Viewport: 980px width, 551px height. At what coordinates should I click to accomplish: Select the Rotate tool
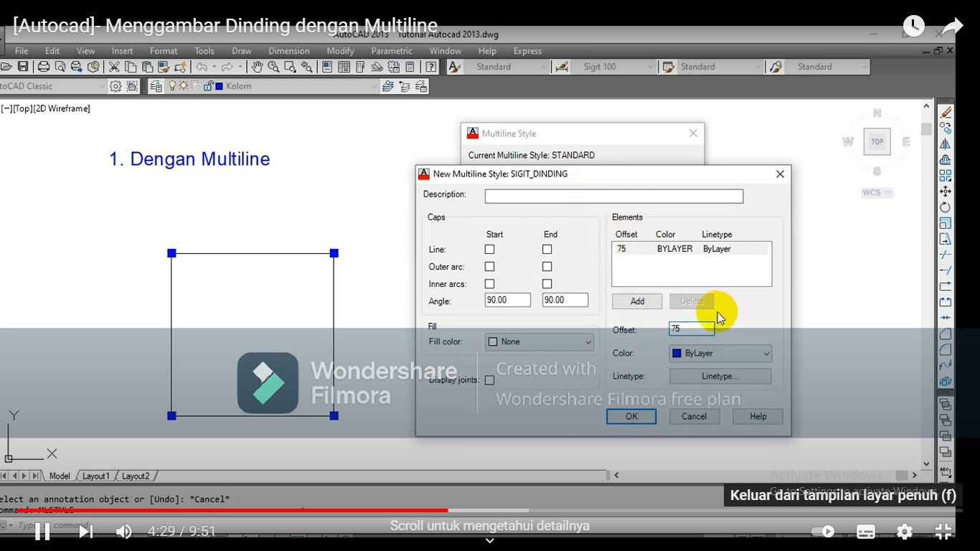pos(946,207)
